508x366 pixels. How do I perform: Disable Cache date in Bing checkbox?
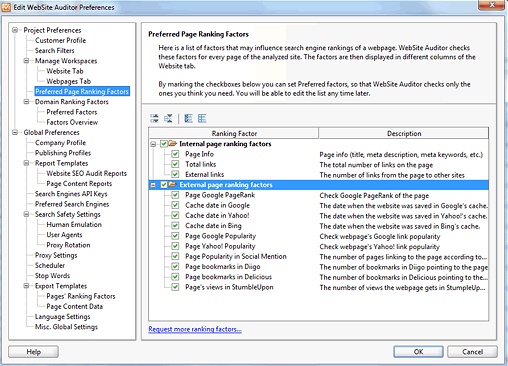click(x=175, y=226)
